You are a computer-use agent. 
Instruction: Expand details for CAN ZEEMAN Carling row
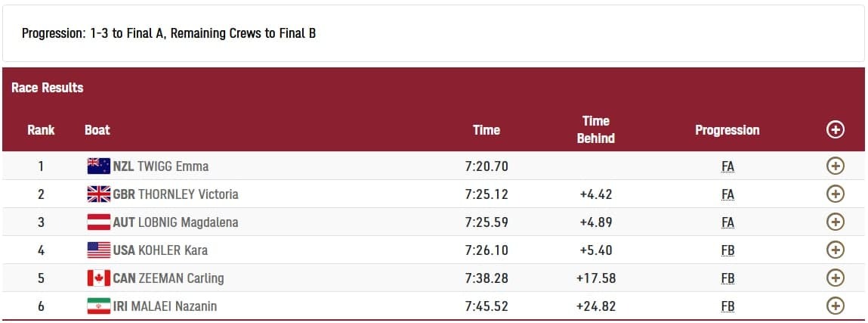pos(835,278)
